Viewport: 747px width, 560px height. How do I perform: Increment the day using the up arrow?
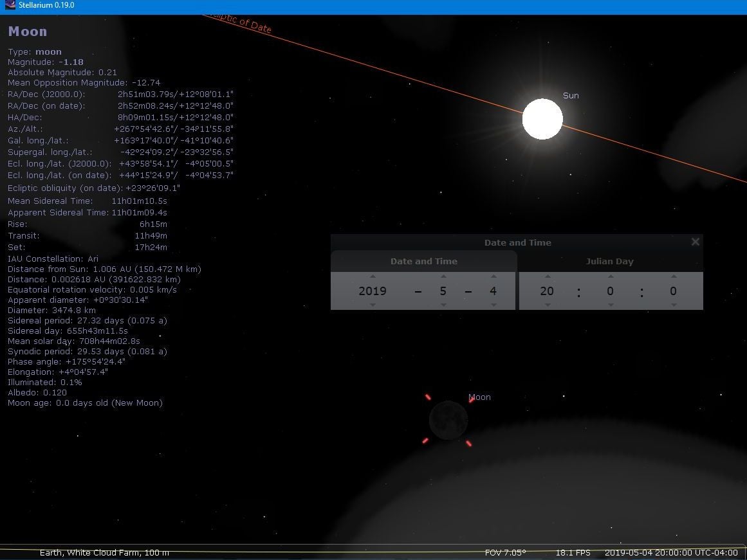click(493, 277)
